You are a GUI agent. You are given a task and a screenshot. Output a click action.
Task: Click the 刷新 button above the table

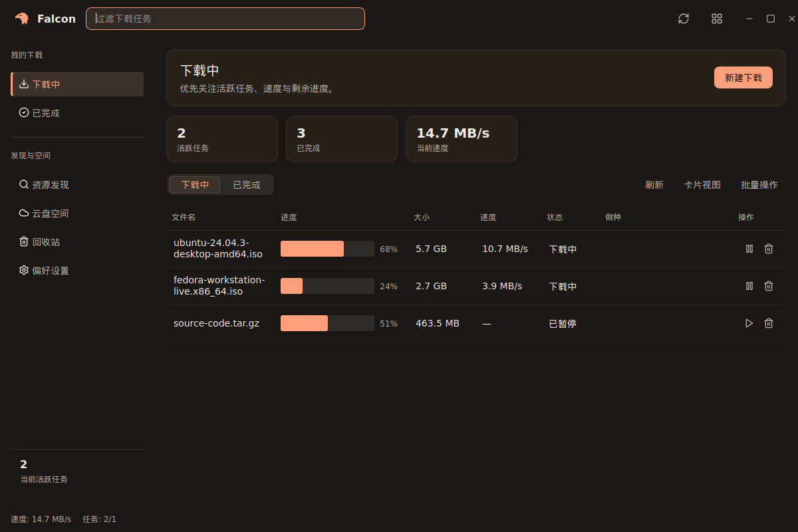(x=654, y=185)
